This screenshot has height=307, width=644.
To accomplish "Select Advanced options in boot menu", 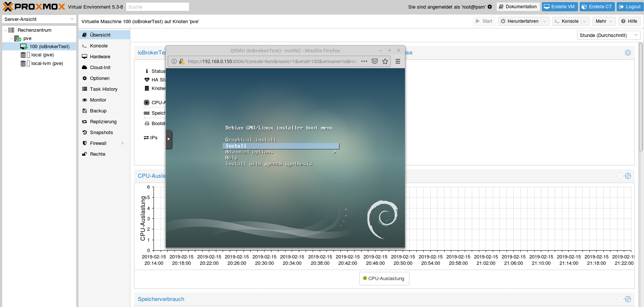I will click(x=249, y=152).
